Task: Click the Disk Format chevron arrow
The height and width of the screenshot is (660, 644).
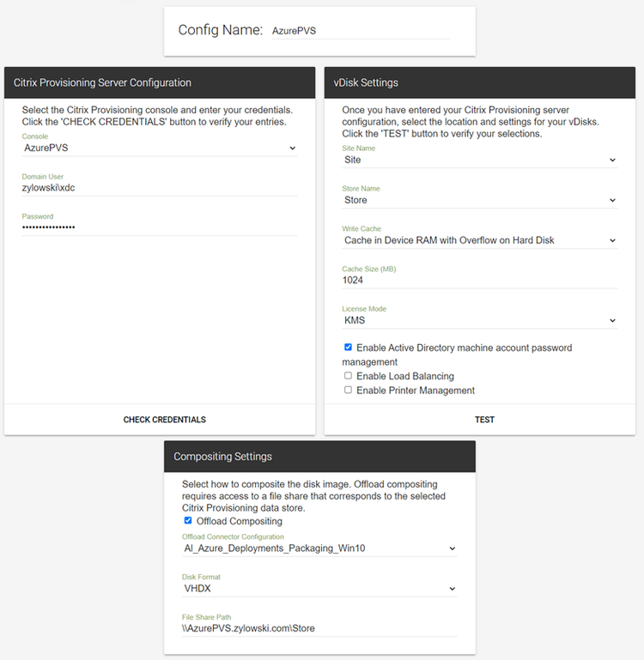Action: pyautogui.click(x=452, y=589)
